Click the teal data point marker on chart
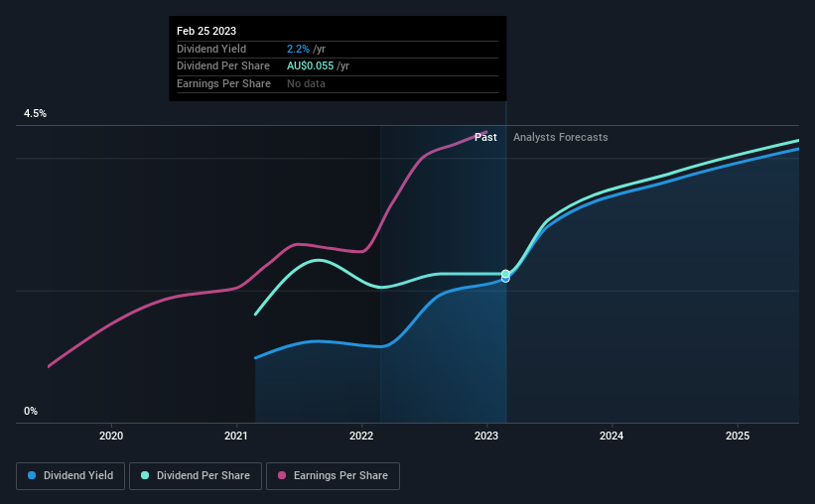This screenshot has height=504, width=815. (x=505, y=274)
